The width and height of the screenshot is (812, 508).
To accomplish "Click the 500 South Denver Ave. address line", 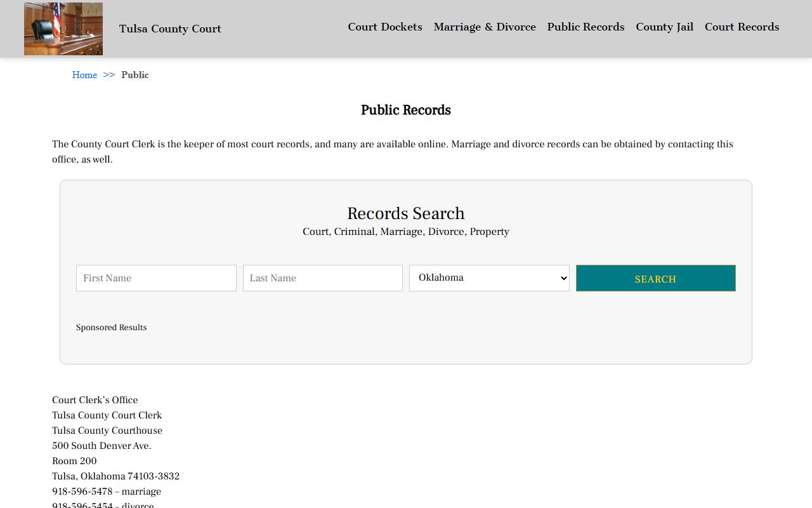I will 101,446.
